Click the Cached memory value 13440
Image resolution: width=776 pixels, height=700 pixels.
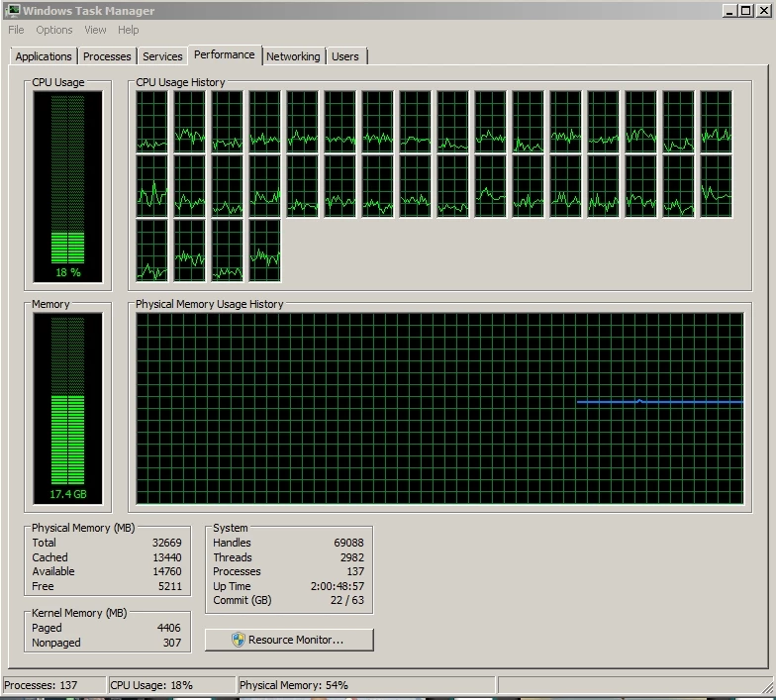tap(166, 557)
